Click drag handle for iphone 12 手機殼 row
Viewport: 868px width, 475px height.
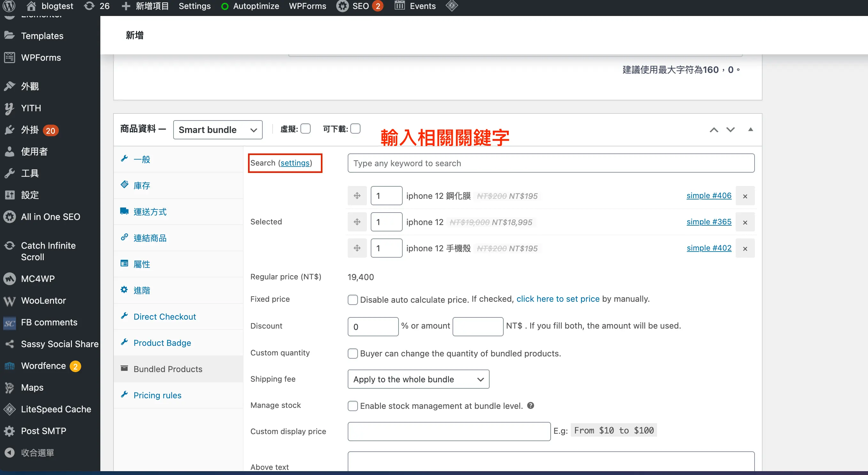[x=357, y=248]
